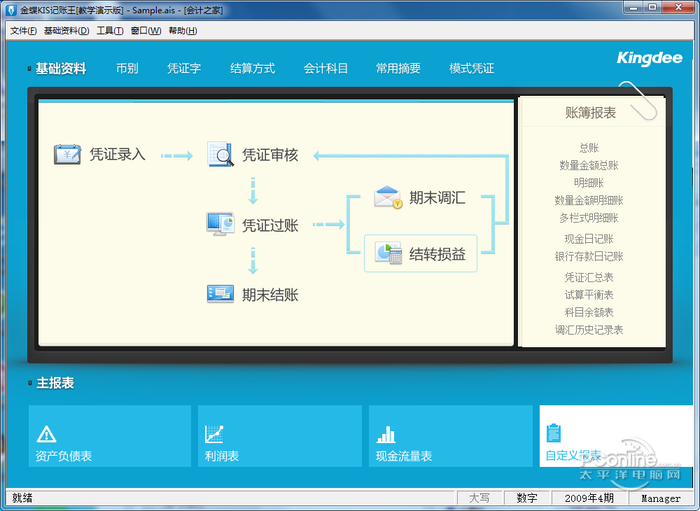Click the 凭证过账 monitor icon
Screen dimensions: 700x511
221,224
